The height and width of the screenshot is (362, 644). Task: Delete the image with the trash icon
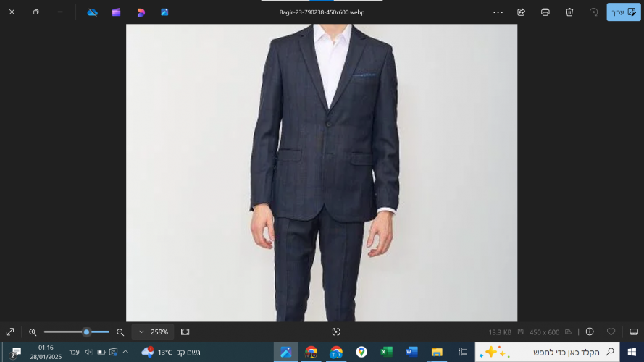pyautogui.click(x=569, y=12)
